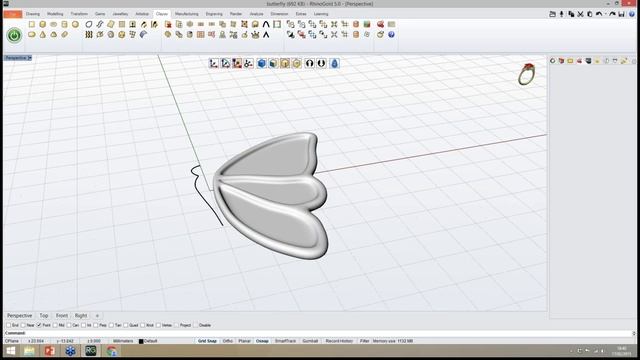Open the Render ribbon tab
Image resolution: width=640 pixels, height=360 pixels.
tap(236, 14)
